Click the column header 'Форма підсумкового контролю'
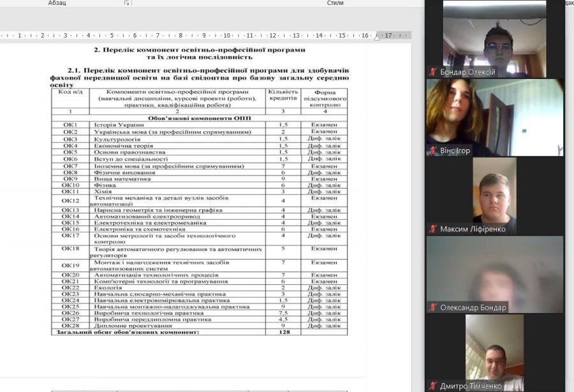The height and width of the screenshot is (392, 574). [325, 98]
